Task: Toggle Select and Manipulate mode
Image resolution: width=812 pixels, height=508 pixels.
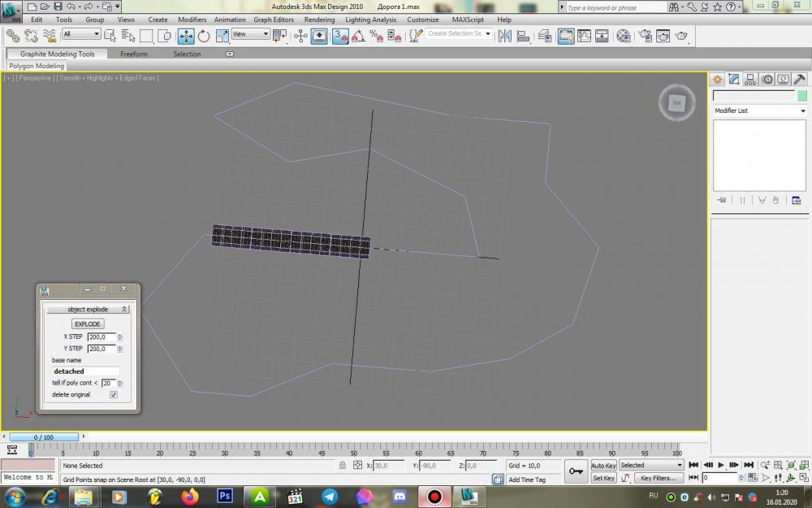Action: coord(301,36)
